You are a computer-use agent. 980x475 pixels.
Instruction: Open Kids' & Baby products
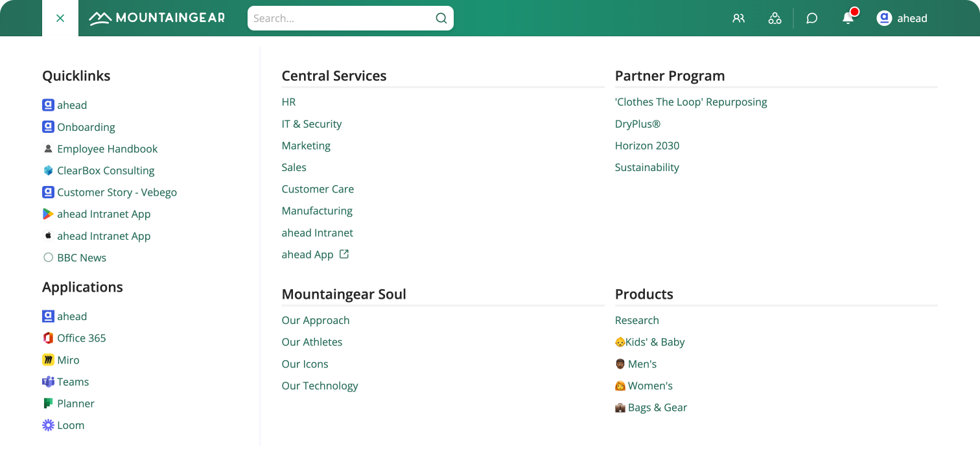tap(650, 342)
